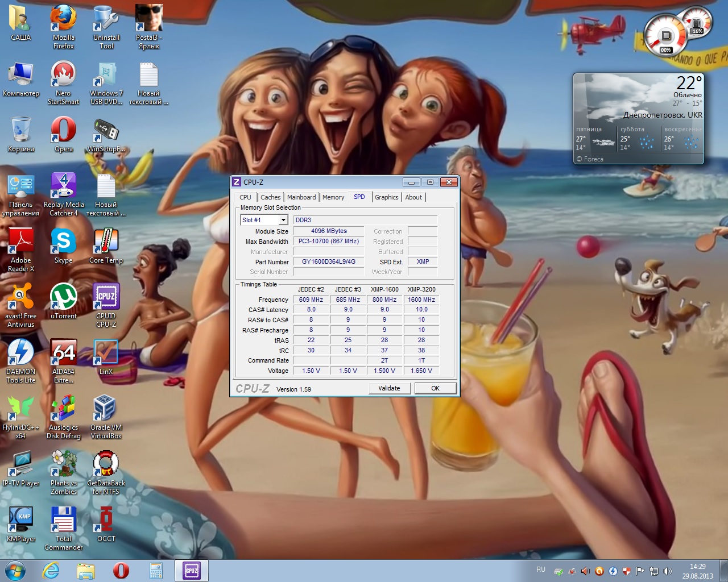This screenshot has width=728, height=582.
Task: Open the Компьютер desktop icon
Action: 21,78
